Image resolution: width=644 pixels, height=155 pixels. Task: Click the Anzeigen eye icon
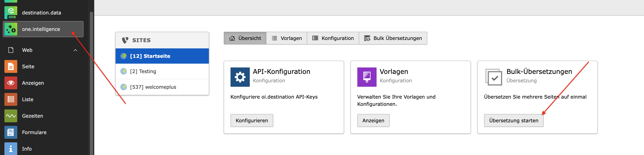click(11, 83)
